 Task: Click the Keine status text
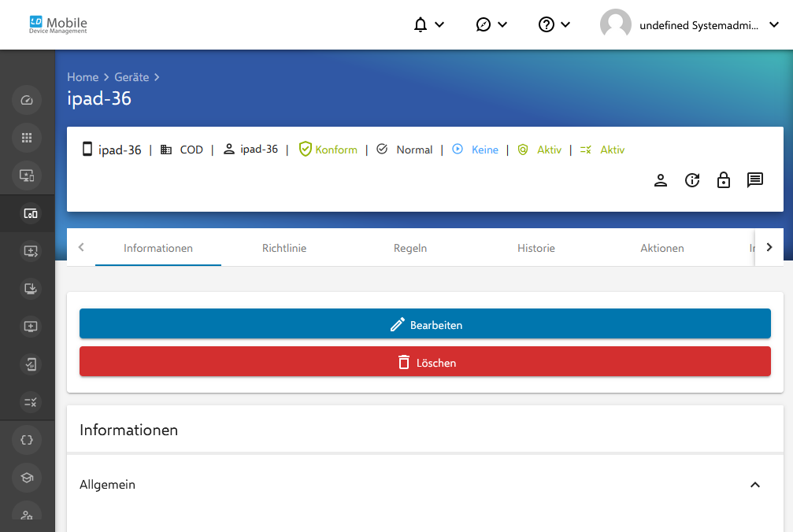coord(485,150)
